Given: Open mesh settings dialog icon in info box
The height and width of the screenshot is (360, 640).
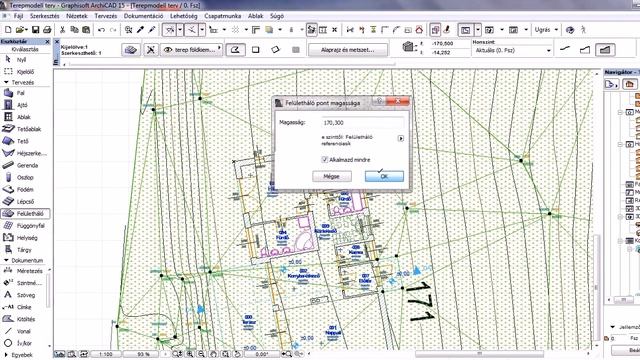Looking at the screenshot, I should [131, 50].
